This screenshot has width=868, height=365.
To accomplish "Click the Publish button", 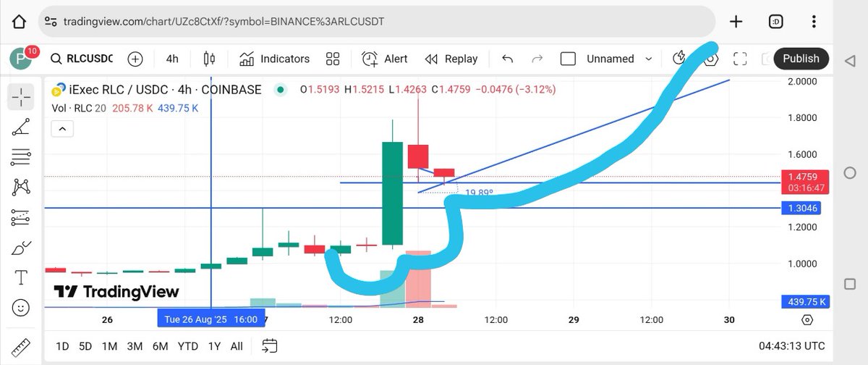I will click(801, 59).
